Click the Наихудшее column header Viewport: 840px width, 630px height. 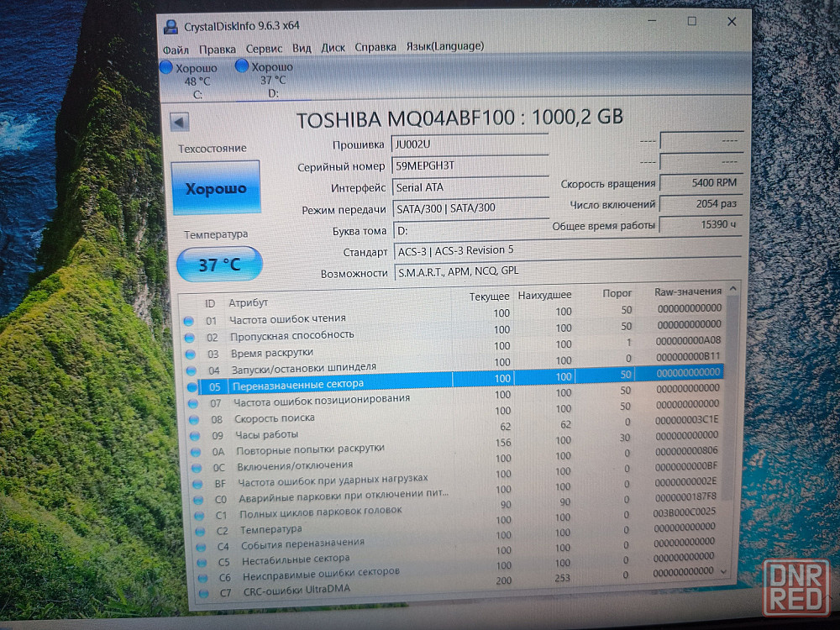point(544,295)
